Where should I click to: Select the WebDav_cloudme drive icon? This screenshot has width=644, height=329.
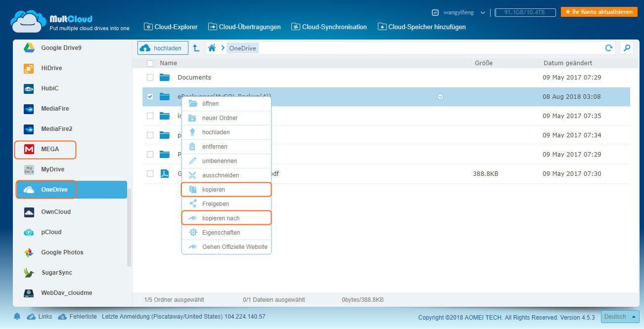tap(29, 293)
